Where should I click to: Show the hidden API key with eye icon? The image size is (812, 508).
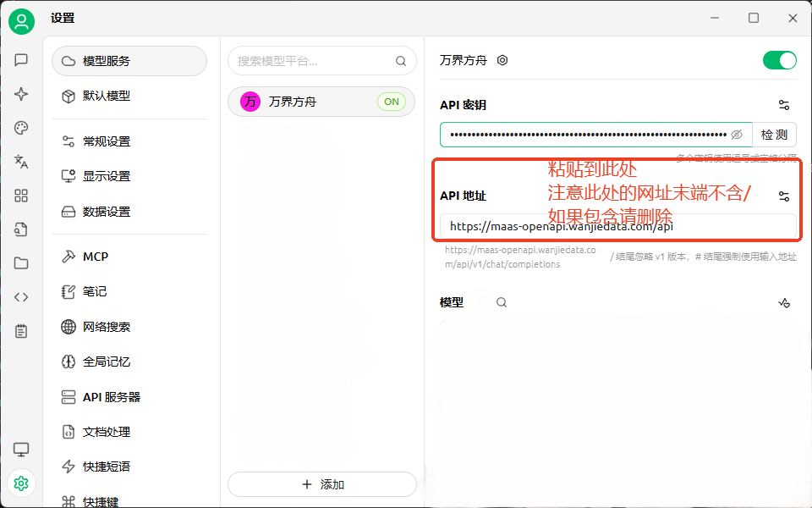[x=737, y=135]
